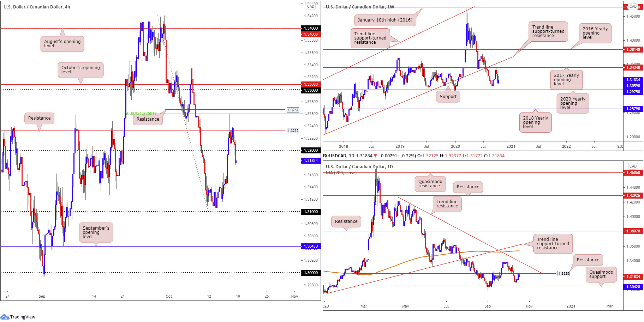Click the CAD currency button on daily chart
Image resolution: width=644 pixels, height=322 pixels.
633,166
